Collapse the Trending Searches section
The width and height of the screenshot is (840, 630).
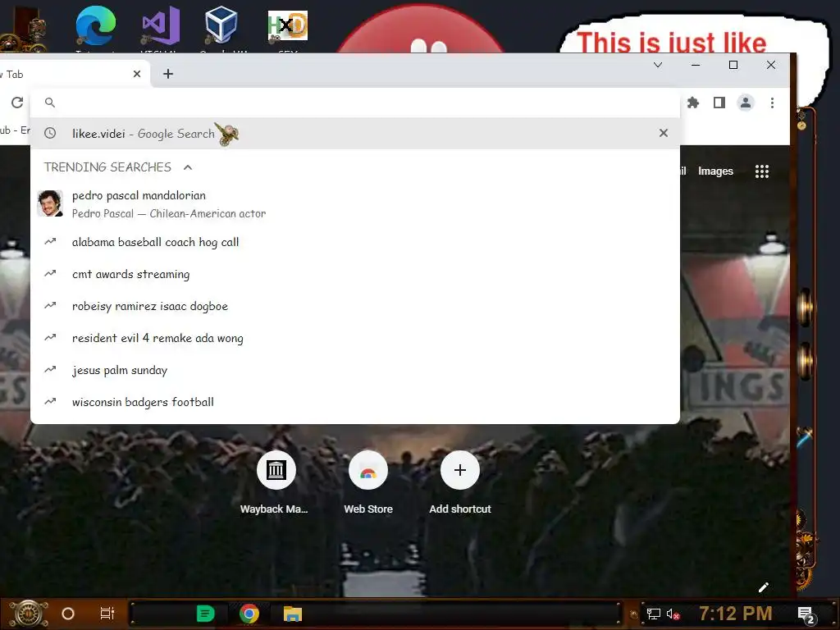click(x=188, y=167)
